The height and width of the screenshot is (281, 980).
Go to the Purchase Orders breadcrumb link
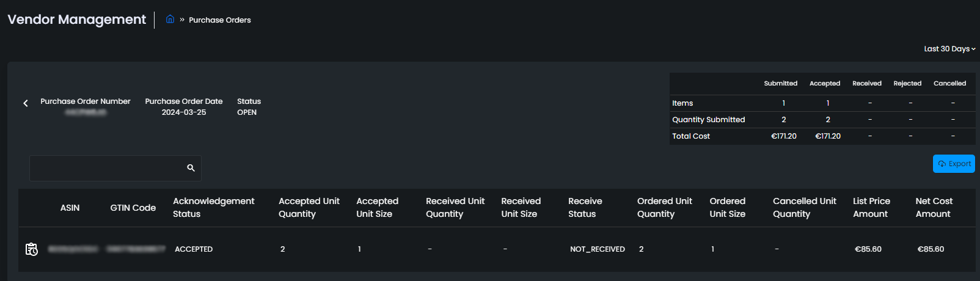pyautogui.click(x=220, y=20)
